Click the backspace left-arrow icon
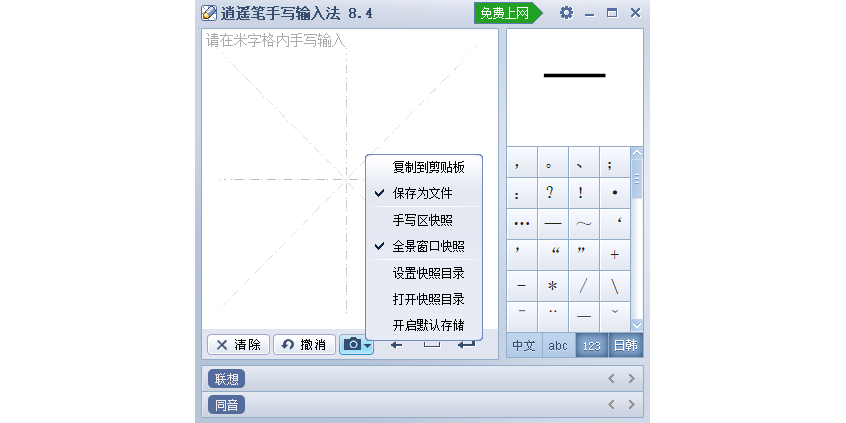Viewport: 846px width, 423px height. click(x=397, y=345)
